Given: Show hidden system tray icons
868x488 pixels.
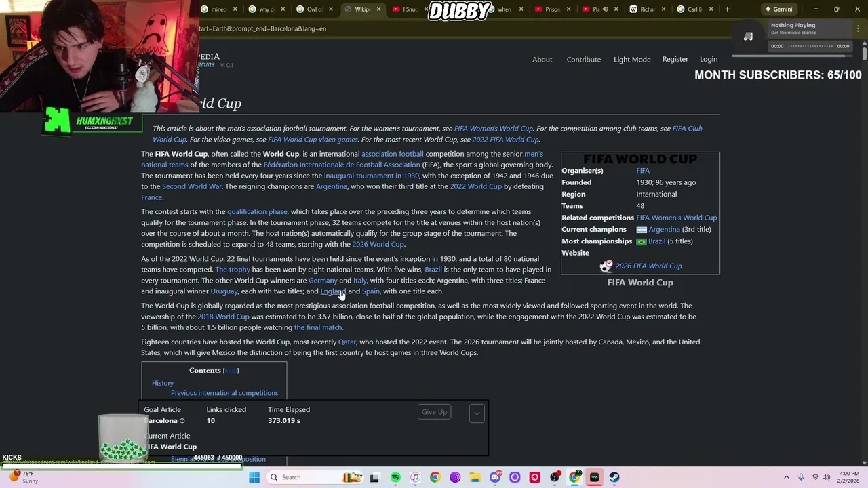Looking at the screenshot, I should click(x=787, y=477).
